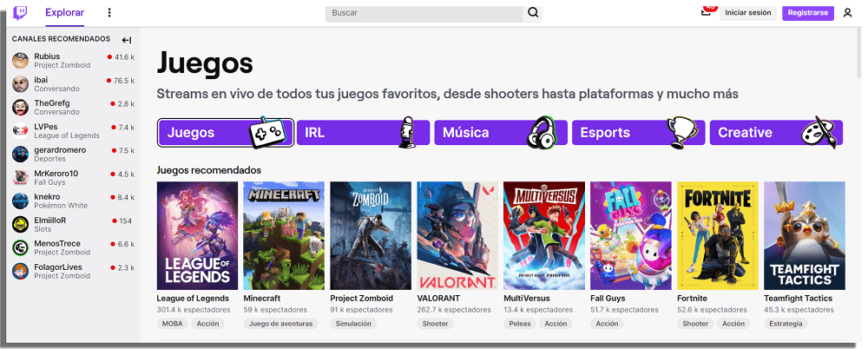
Task: Open Rubius channel avatar
Action: pos(21,61)
